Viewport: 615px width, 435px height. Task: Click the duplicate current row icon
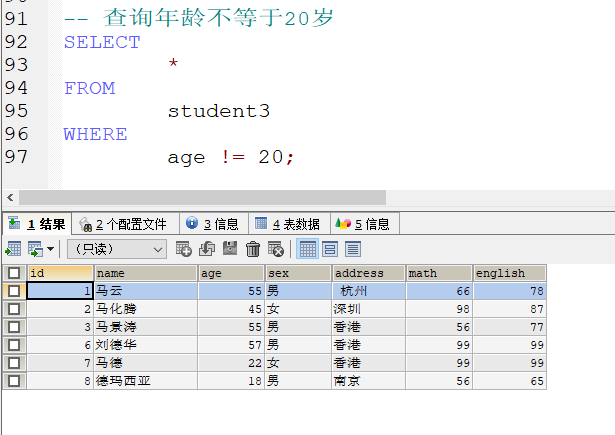pyautogui.click(x=207, y=249)
